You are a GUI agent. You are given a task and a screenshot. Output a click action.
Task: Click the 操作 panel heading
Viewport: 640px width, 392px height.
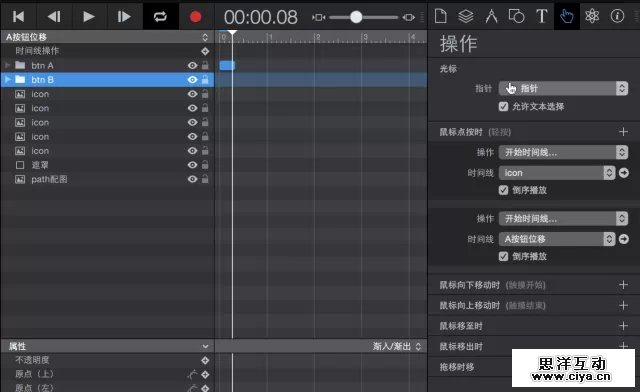tap(458, 44)
